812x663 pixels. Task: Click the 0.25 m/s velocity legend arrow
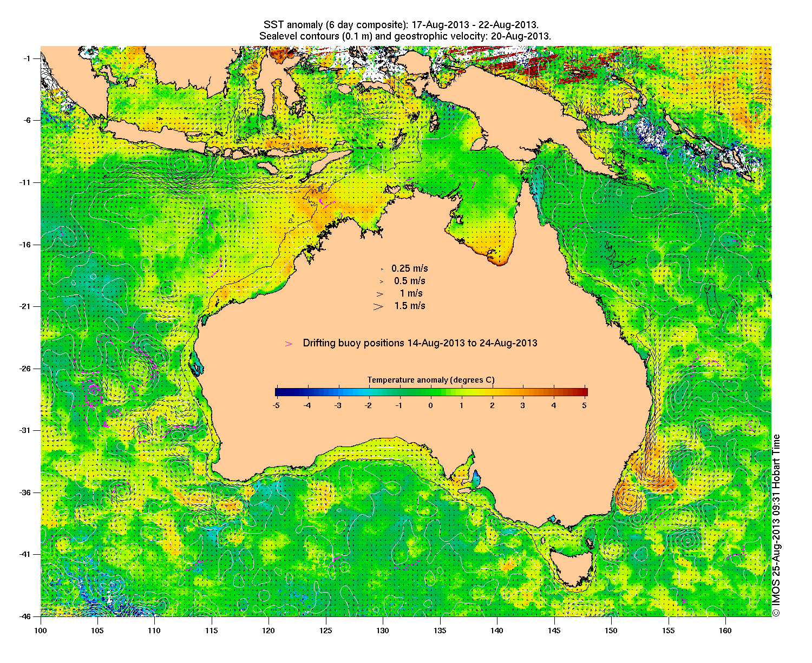click(382, 269)
